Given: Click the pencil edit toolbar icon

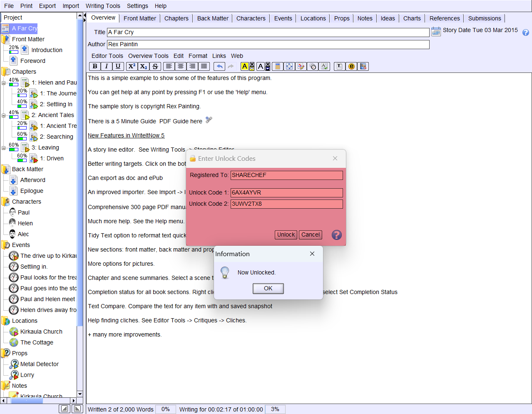Looking at the screenshot, I should [301, 66].
